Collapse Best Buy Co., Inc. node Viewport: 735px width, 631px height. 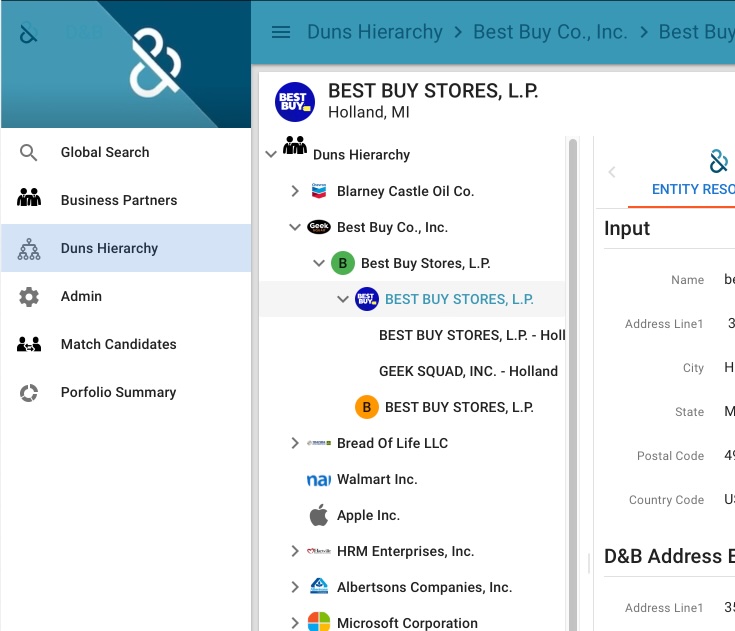(295, 227)
